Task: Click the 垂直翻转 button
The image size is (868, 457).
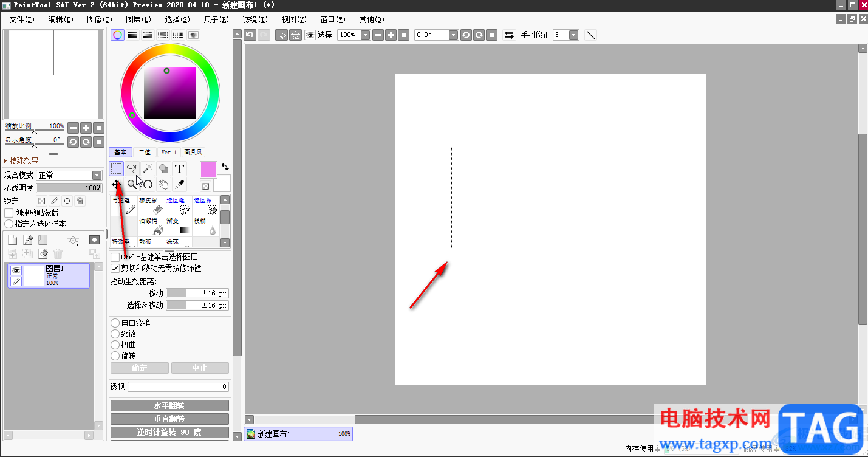Action: (169, 419)
